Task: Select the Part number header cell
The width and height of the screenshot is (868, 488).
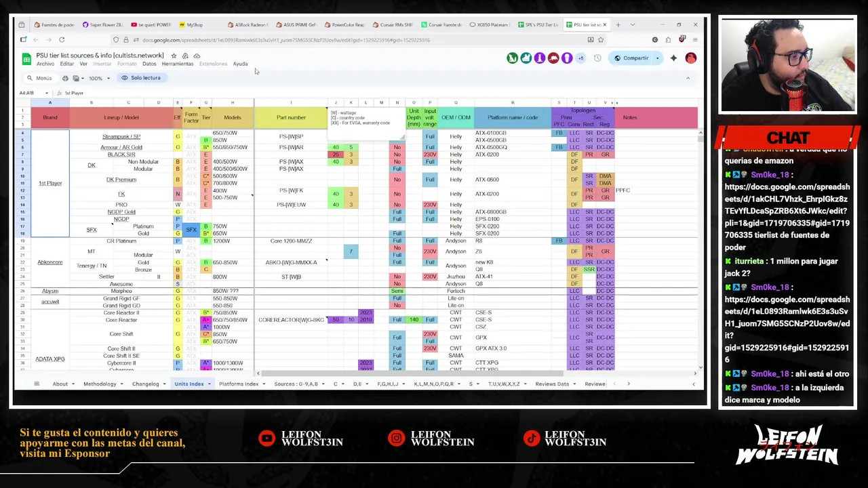Action: point(291,117)
